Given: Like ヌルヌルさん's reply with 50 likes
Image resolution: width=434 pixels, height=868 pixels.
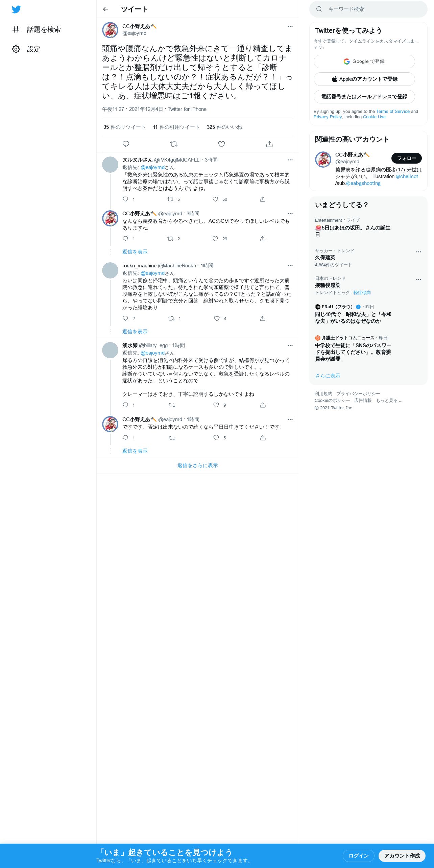Looking at the screenshot, I should (215, 199).
